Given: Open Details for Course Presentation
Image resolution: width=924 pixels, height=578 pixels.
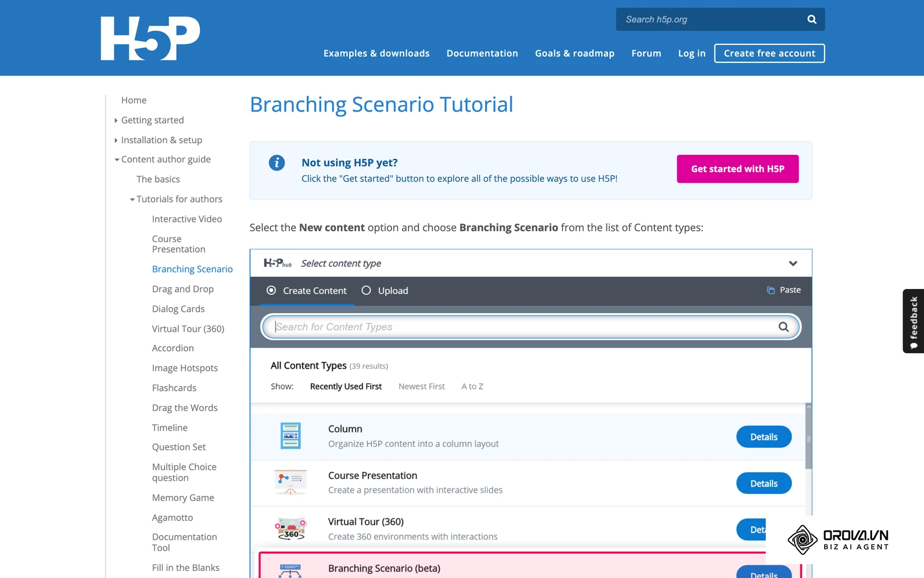Looking at the screenshot, I should click(763, 483).
